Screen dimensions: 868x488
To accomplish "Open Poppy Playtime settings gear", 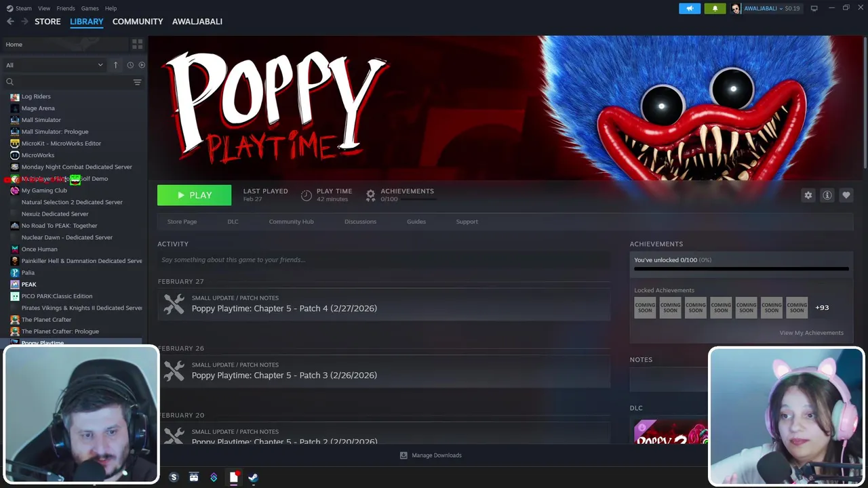I will click(808, 195).
